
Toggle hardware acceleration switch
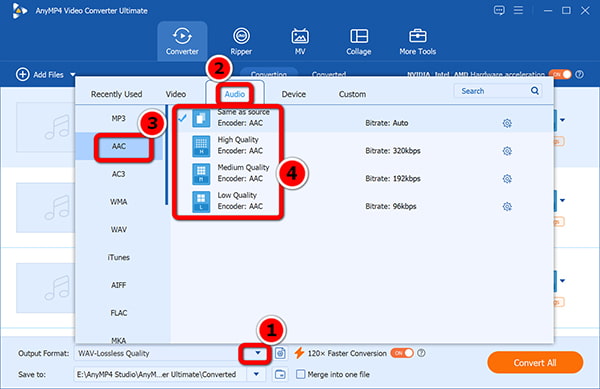tap(560, 74)
